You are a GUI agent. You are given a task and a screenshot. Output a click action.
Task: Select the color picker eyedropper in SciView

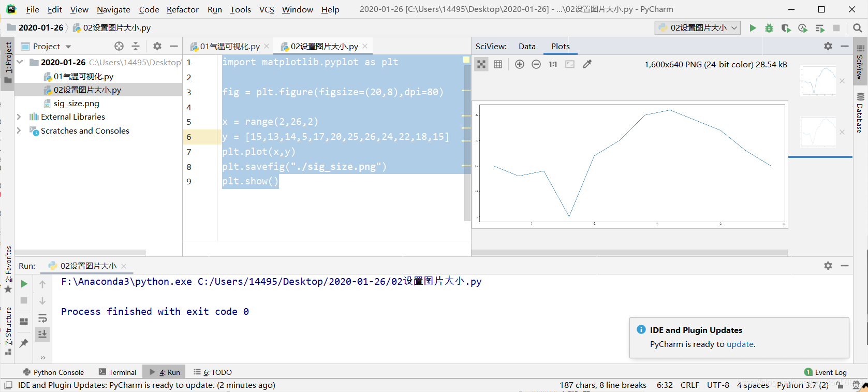[587, 64]
